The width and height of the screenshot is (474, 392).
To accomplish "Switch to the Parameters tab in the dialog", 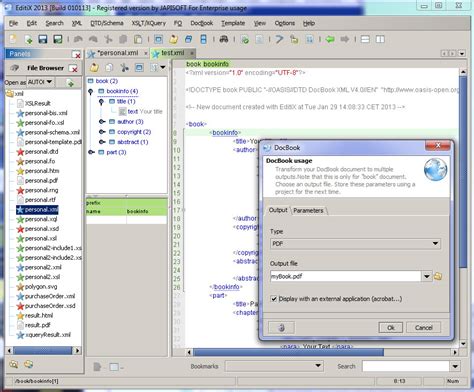I will point(308,210).
